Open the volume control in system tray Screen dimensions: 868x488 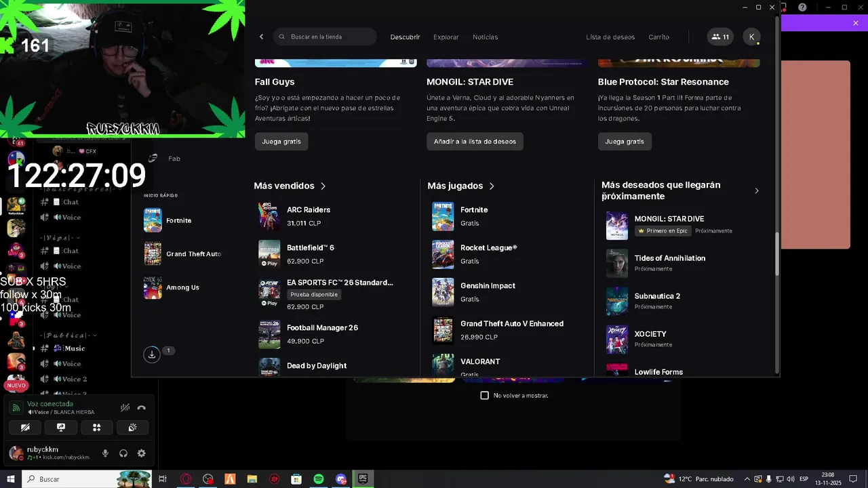(x=791, y=479)
